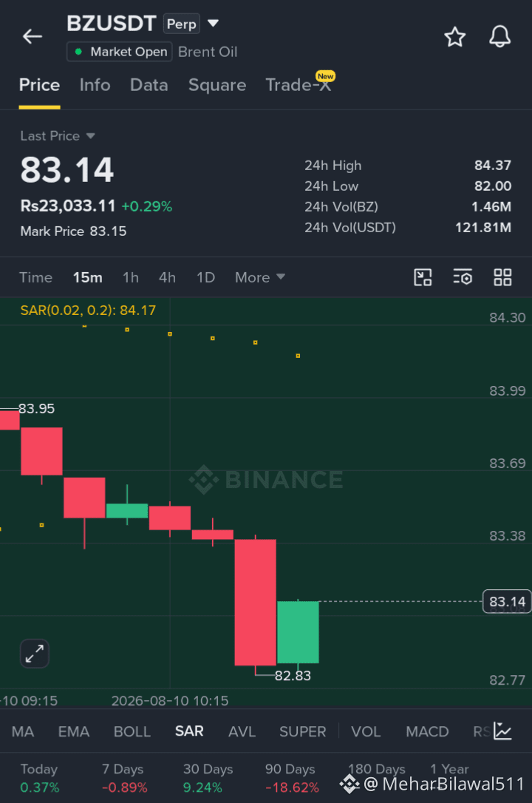Tap the Brent Oil label
532x803 pixels.
(208, 52)
